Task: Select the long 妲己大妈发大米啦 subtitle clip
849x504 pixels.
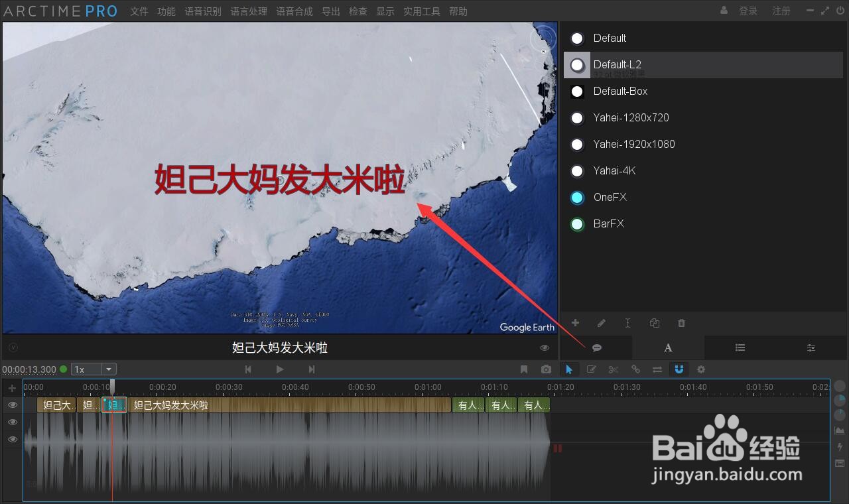Action: 289,405
